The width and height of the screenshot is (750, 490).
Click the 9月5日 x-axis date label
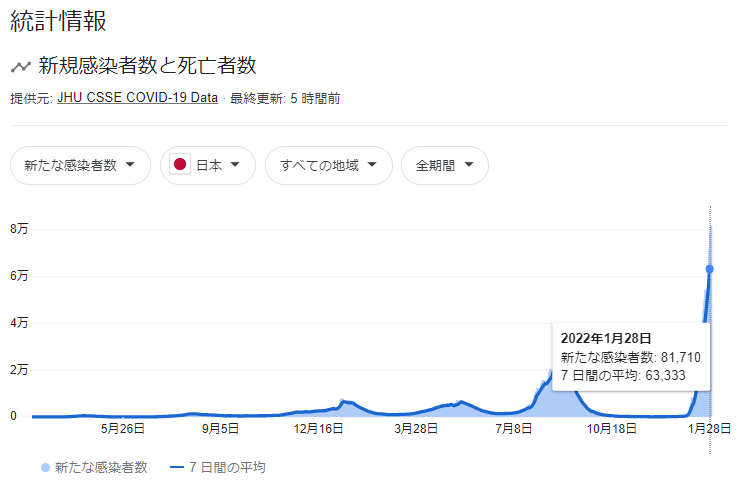pos(220,428)
